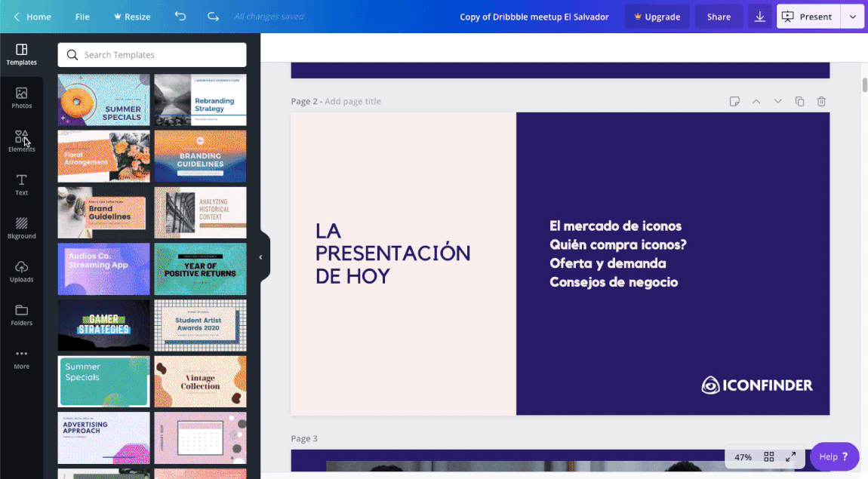Click the 'LA PRESENTACIÓN DE HOY' heading
This screenshot has width=868, height=479.
click(393, 253)
